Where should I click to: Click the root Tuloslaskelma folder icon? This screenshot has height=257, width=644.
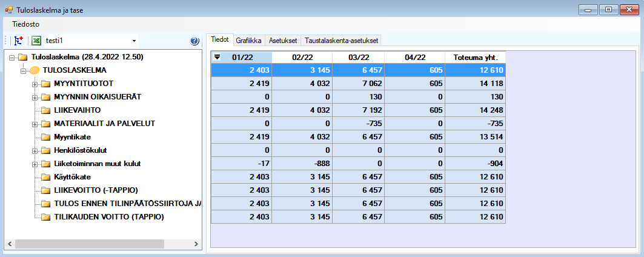[23, 57]
